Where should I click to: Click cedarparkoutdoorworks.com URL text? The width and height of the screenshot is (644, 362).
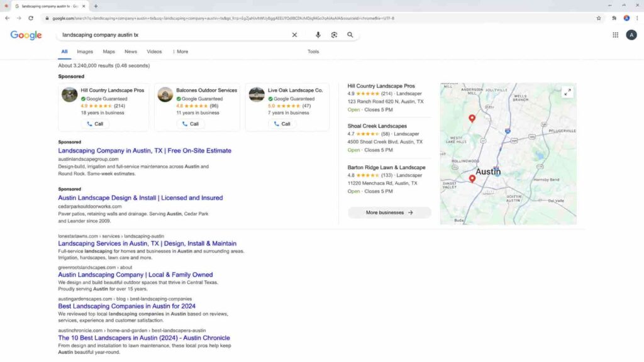(90, 206)
